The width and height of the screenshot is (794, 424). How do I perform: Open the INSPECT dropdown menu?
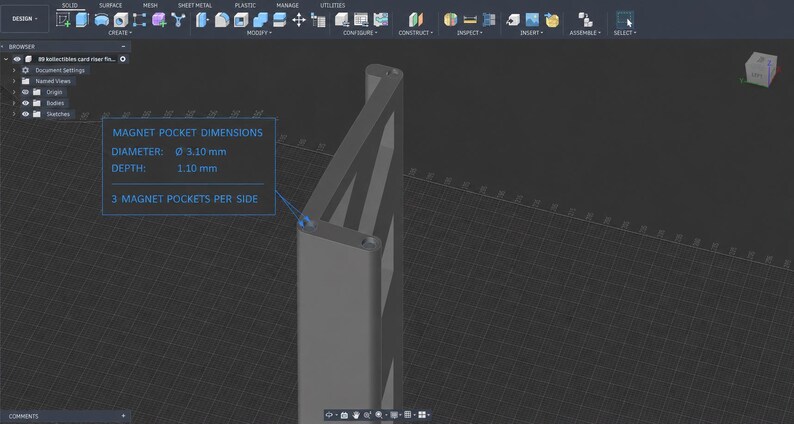click(x=470, y=33)
